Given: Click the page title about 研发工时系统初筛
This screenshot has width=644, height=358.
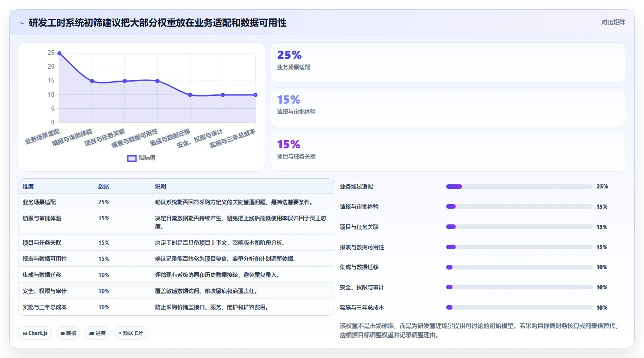Looking at the screenshot, I should (157, 23).
